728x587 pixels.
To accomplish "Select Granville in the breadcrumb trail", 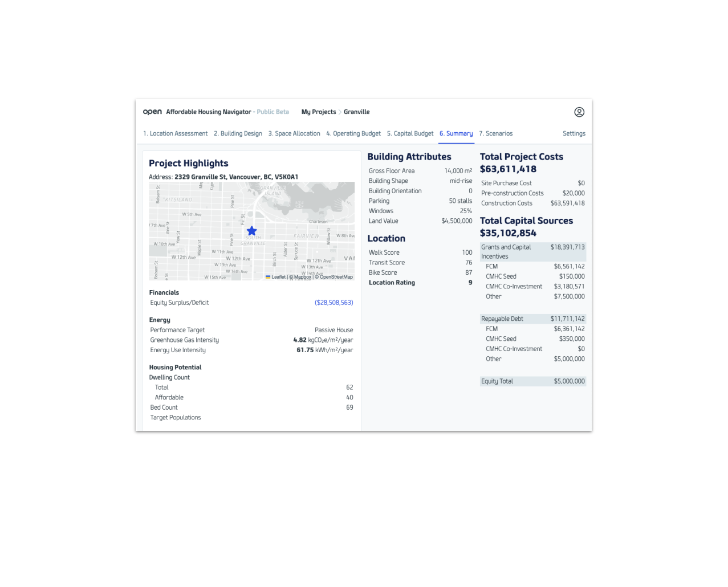I will pyautogui.click(x=356, y=112).
